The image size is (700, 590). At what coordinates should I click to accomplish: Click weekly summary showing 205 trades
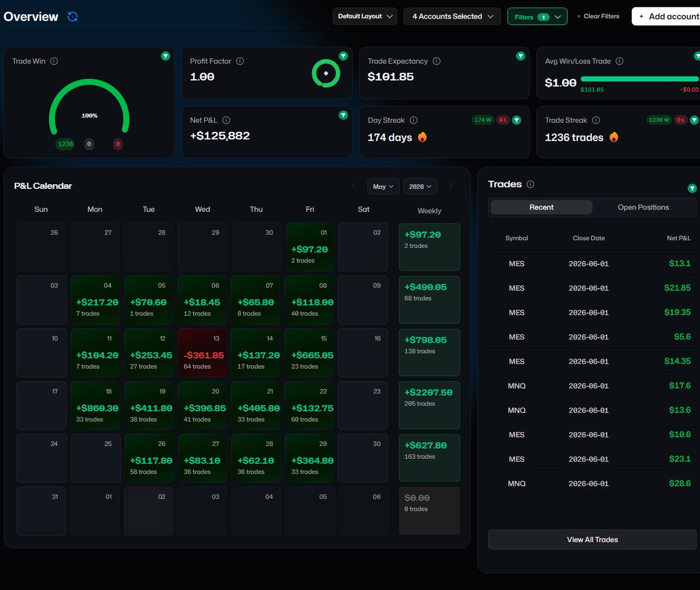coord(429,405)
